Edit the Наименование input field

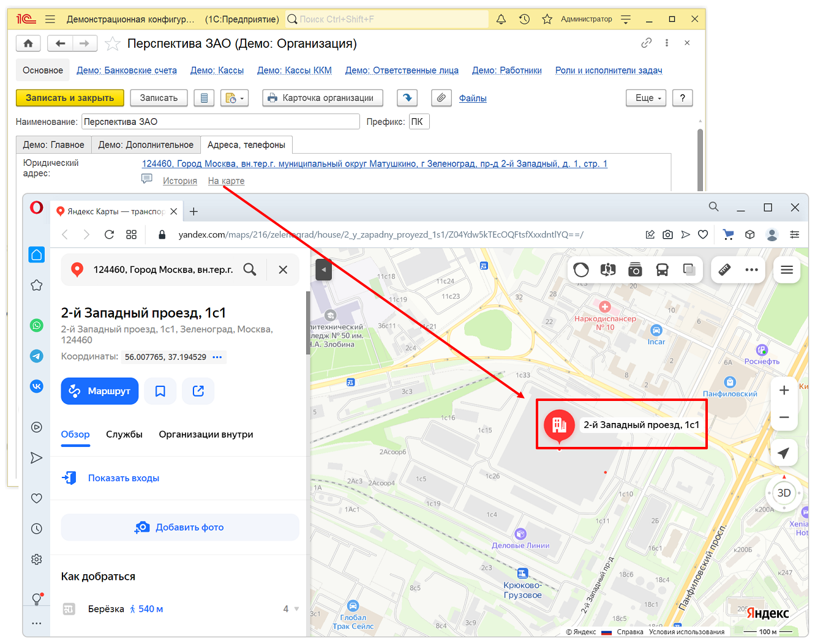click(x=220, y=122)
